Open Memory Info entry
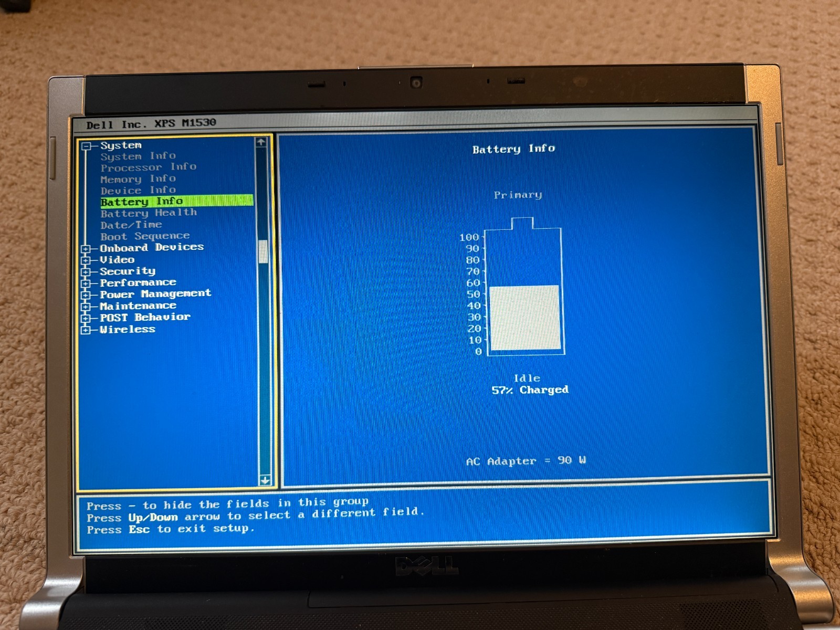 click(138, 179)
